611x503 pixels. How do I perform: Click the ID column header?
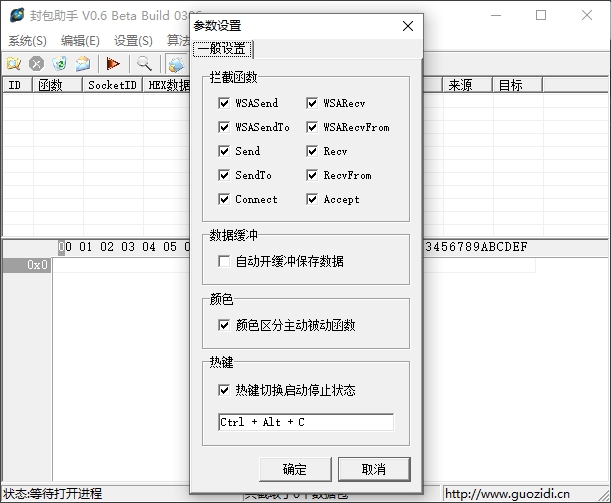pyautogui.click(x=18, y=85)
